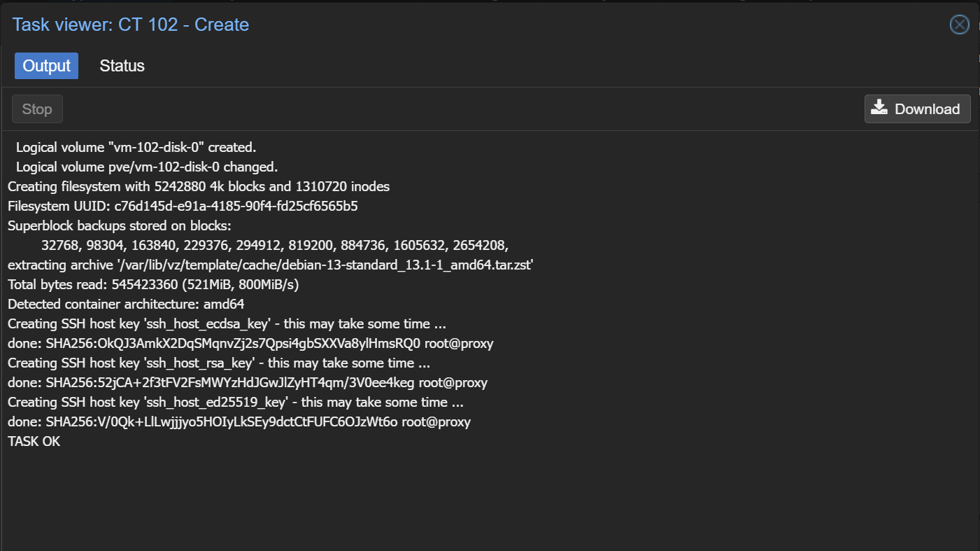
Task: Click the 'TASK OK' log line
Action: coord(34,442)
